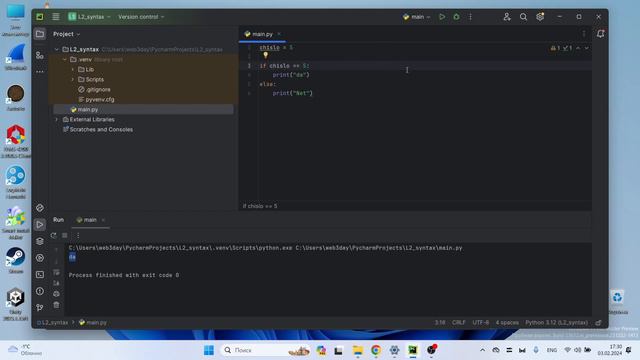Screen dimensions: 640x360
Task: Open the main run configuration dropdown
Action: tap(416, 17)
